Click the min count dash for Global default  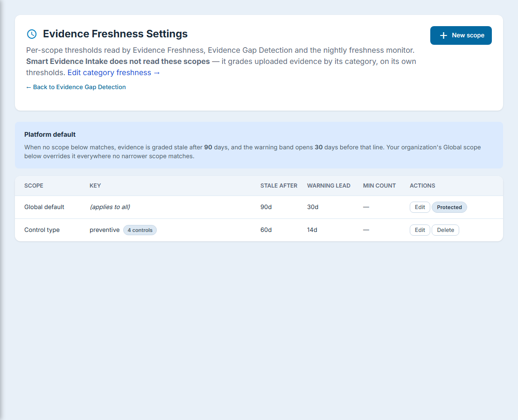366,207
